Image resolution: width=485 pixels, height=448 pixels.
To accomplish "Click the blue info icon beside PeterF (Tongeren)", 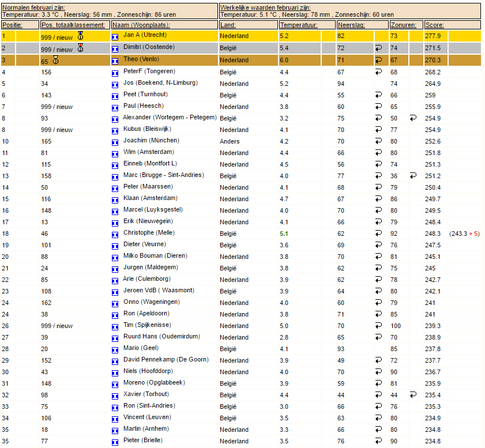I will (x=115, y=74).
